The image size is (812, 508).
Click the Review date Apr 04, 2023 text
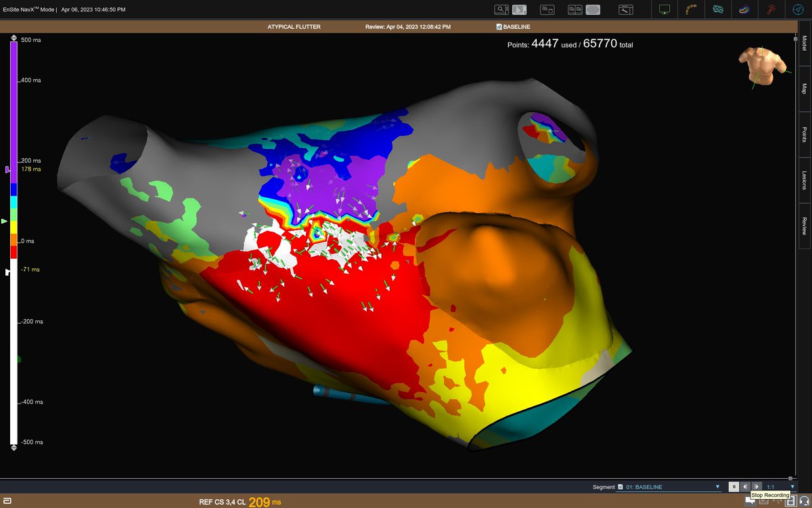408,26
